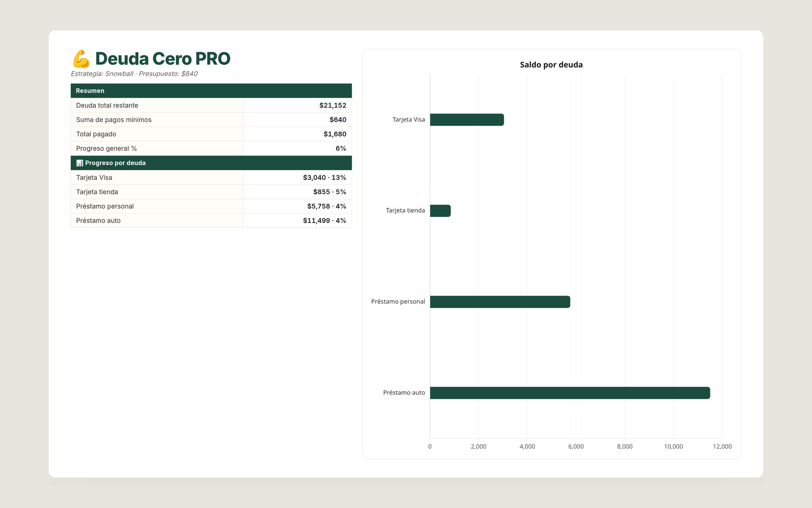Select the 6% overall progress value
Screen dimensions: 812x508
click(x=341, y=149)
